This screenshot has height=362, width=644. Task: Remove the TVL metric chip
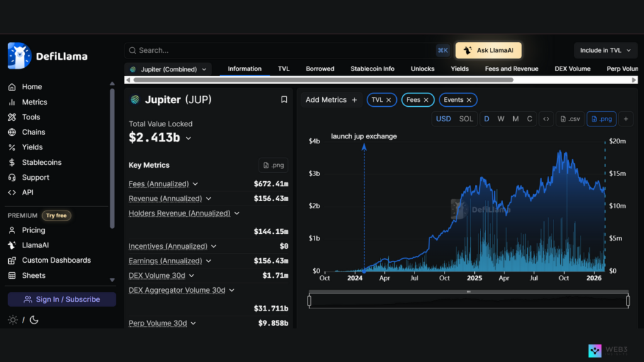click(389, 100)
